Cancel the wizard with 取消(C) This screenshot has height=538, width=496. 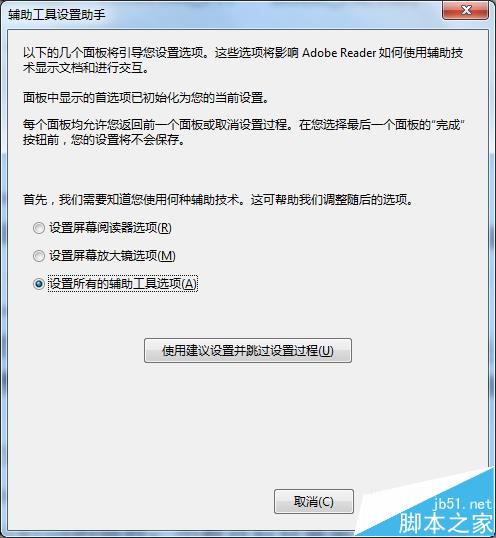314,502
